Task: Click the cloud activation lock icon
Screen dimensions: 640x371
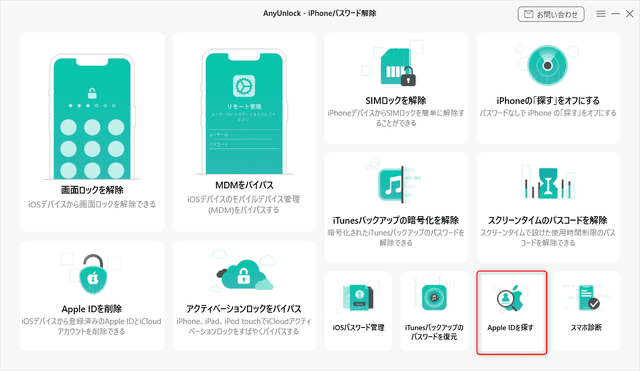Action: coord(244,274)
